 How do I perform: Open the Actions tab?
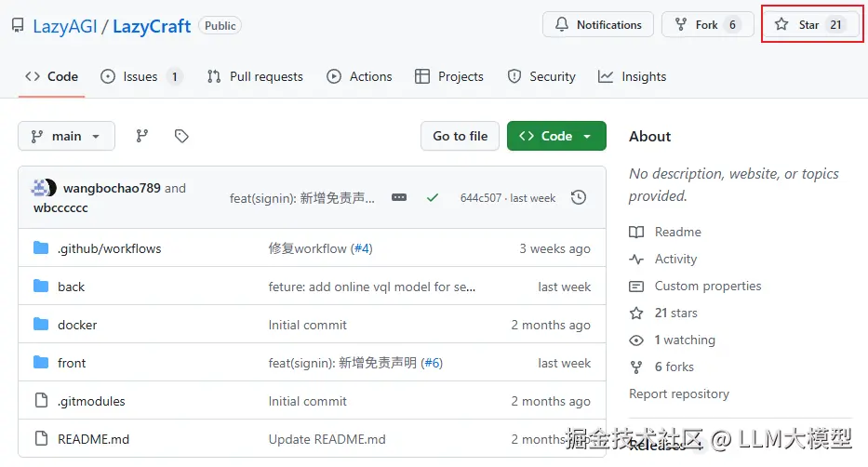tap(360, 76)
